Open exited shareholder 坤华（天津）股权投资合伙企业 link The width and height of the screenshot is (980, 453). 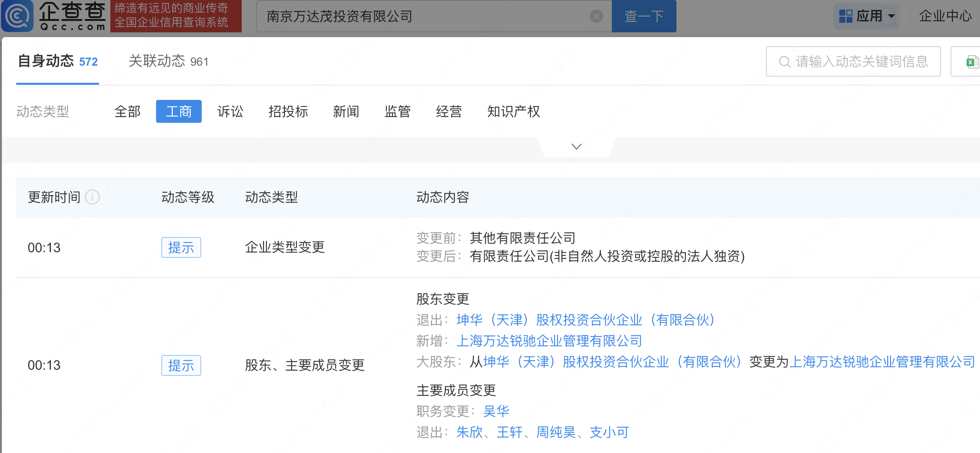click(x=586, y=320)
